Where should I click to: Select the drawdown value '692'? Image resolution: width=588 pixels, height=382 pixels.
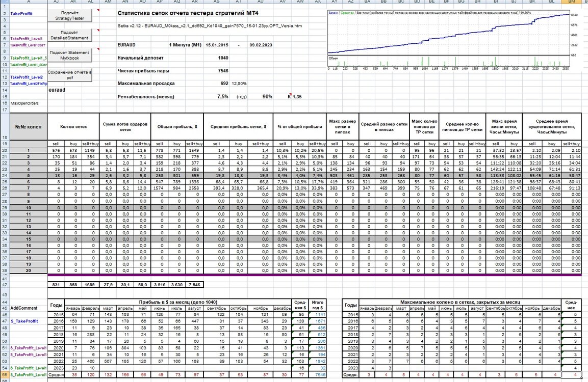pos(224,83)
